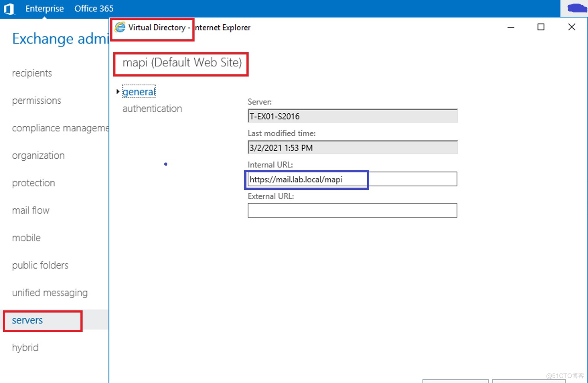
Task: Click the 'Last modified time:' label
Action: click(281, 134)
